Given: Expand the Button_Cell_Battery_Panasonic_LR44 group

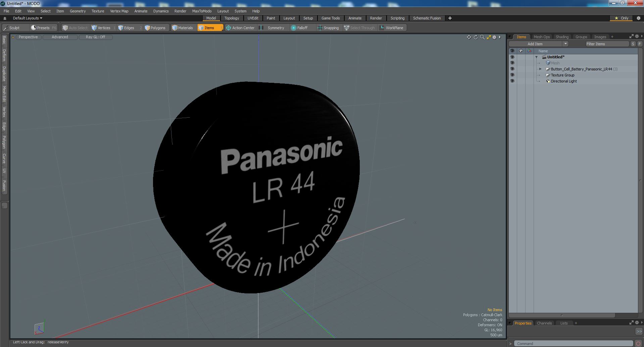Looking at the screenshot, I should (540, 69).
